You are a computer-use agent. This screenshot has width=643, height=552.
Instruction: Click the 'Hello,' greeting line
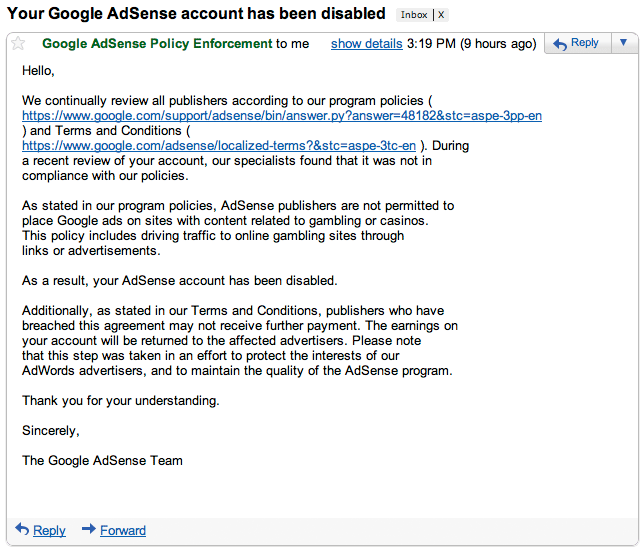point(38,71)
